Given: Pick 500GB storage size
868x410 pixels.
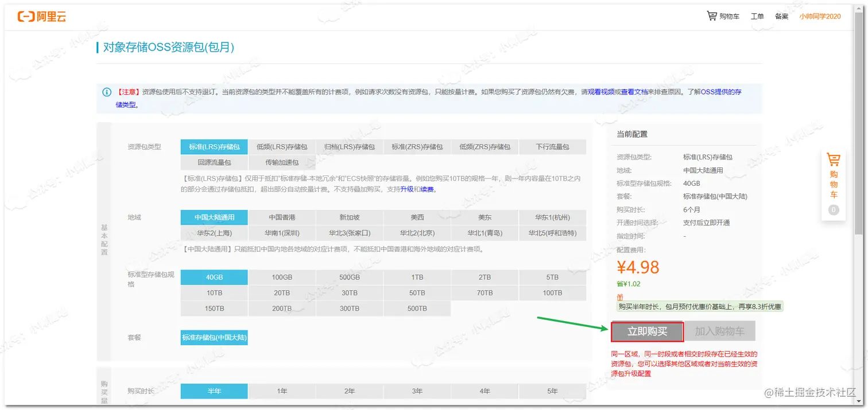Looking at the screenshot, I should [x=350, y=278].
